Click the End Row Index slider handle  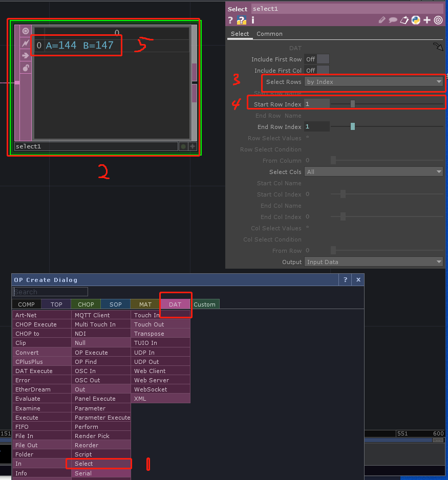[352, 126]
